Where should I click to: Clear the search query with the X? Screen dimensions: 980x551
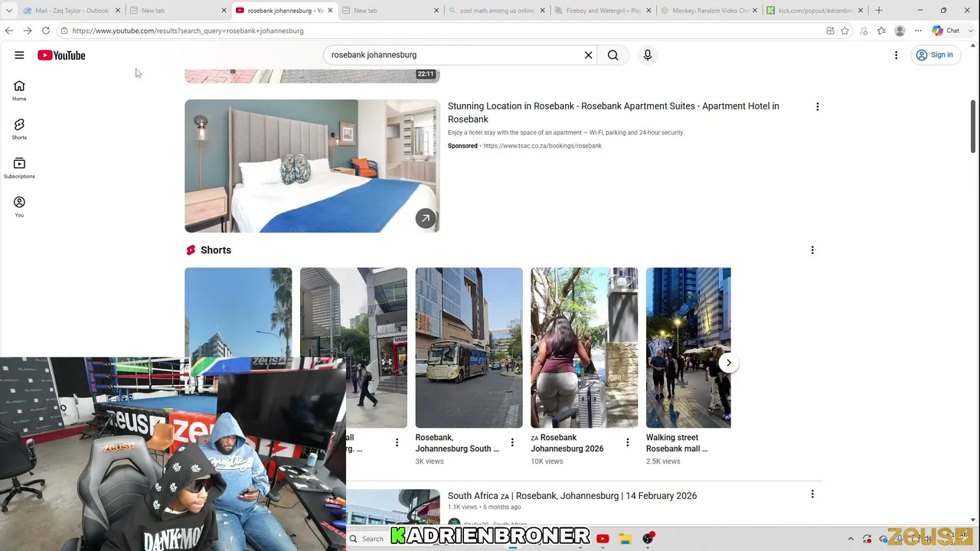[588, 55]
